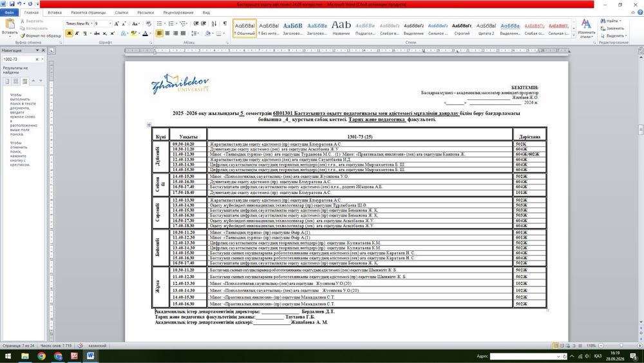Clear formatting with eraser icon
Image resolution: width=644 pixels, height=363 pixels.
click(148, 24)
